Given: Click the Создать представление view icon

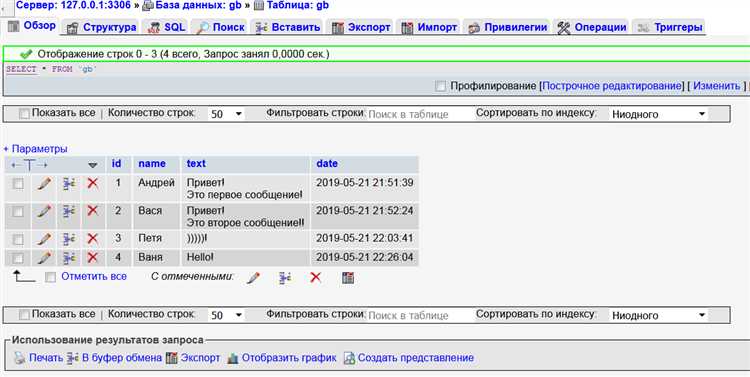Looking at the screenshot, I should 350,358.
